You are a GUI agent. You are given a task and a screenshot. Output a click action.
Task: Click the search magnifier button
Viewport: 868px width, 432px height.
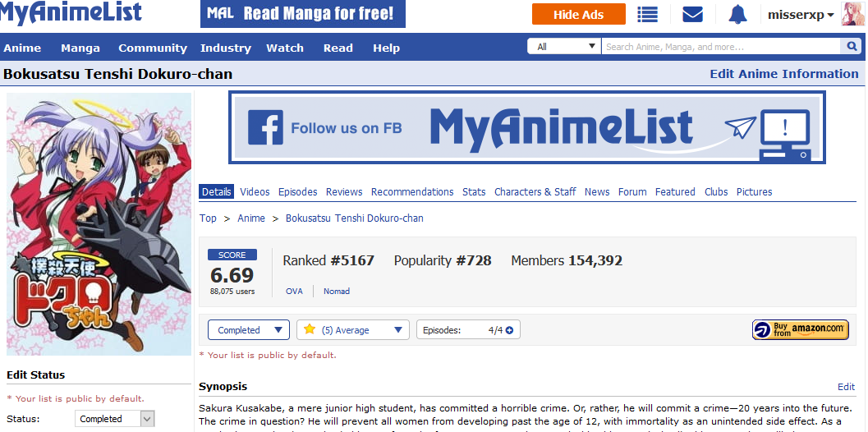click(852, 47)
